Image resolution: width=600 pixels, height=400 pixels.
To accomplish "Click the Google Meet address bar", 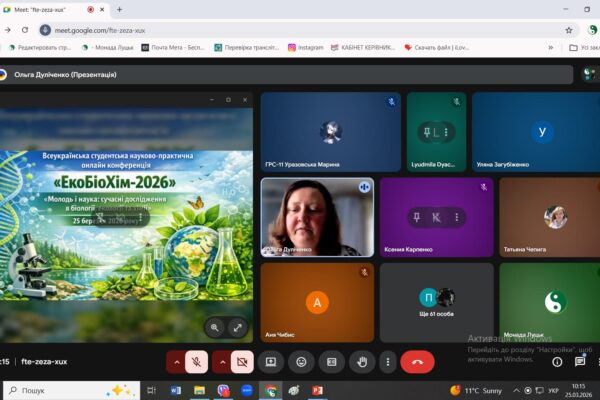I will [x=300, y=30].
